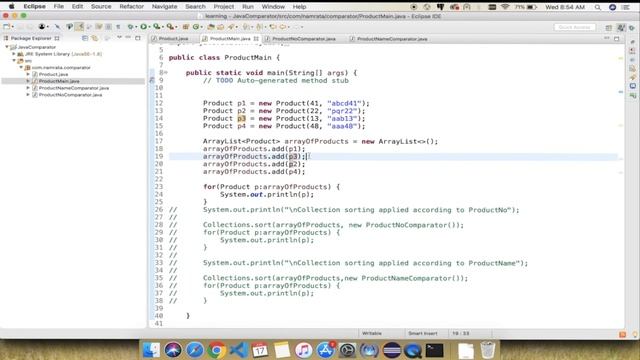The image size is (640, 360).
Task: Click the blue marker in the overview ruler
Action: point(620,92)
